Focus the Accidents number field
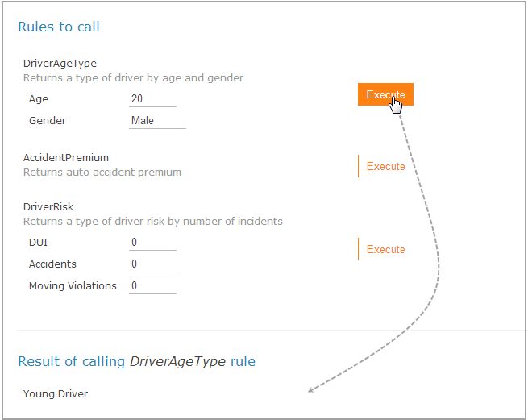Screen dimensions: 528x420 pos(152,264)
